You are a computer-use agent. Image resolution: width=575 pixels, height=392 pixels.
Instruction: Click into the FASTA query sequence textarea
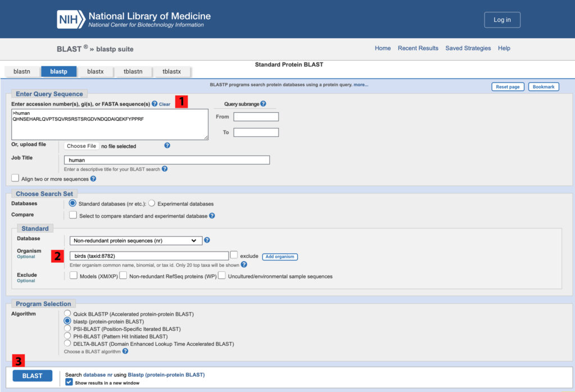pyautogui.click(x=109, y=124)
